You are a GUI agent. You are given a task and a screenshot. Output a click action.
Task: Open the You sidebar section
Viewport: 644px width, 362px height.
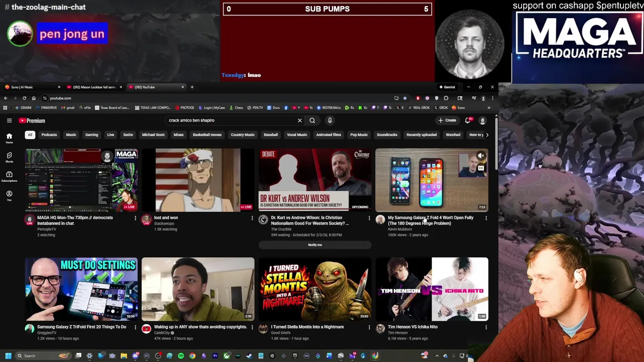[x=9, y=196]
